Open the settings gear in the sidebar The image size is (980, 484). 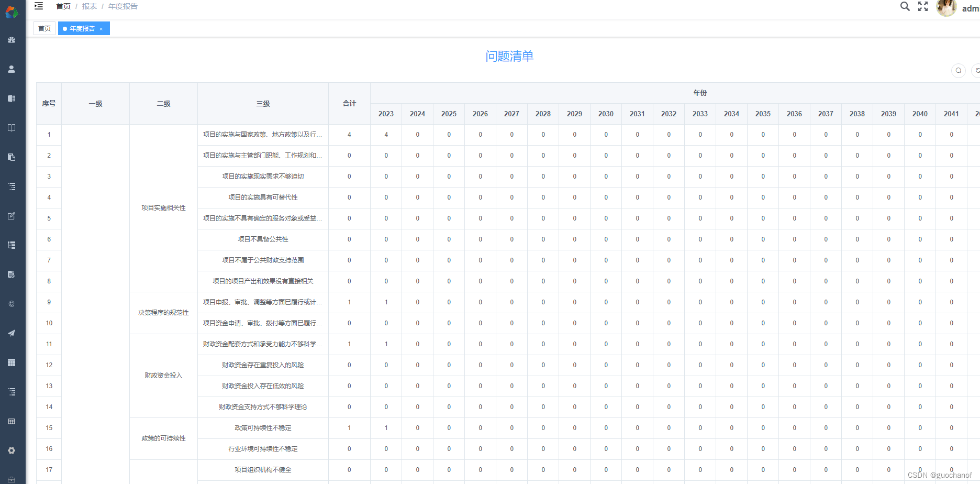pyautogui.click(x=11, y=450)
